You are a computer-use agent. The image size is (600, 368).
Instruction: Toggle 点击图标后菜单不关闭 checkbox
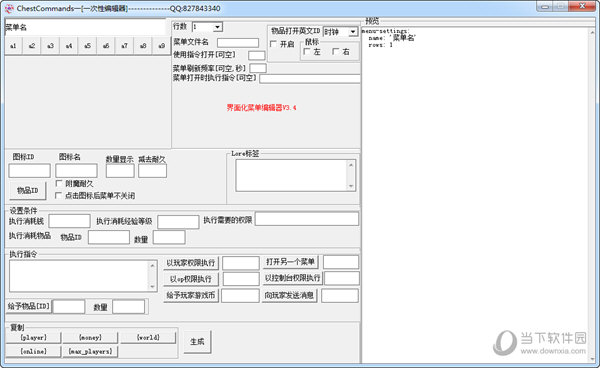(x=59, y=195)
